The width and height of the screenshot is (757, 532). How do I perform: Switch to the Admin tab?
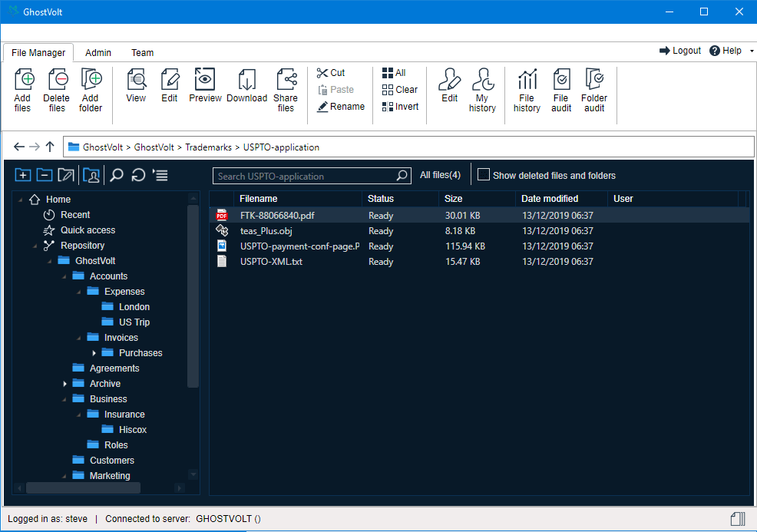(x=98, y=53)
